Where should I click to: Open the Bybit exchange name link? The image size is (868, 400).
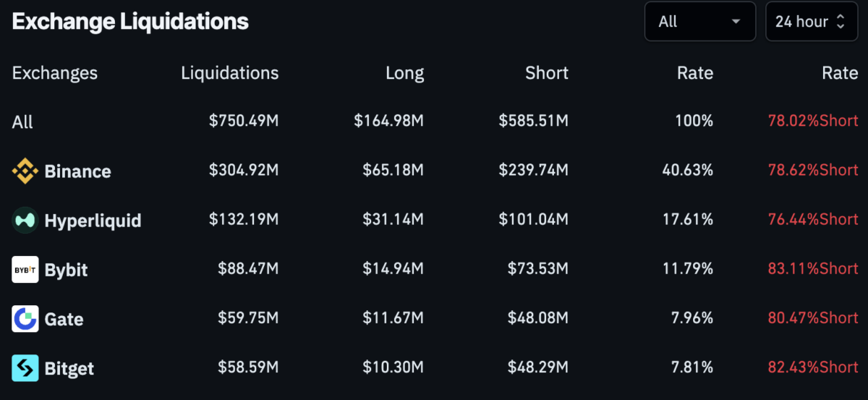point(66,270)
